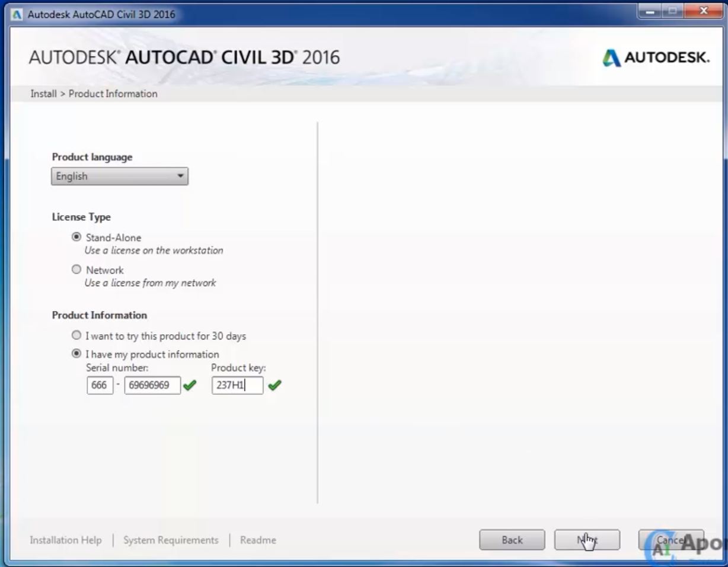
Task: Click the Cancel button
Action: (671, 540)
